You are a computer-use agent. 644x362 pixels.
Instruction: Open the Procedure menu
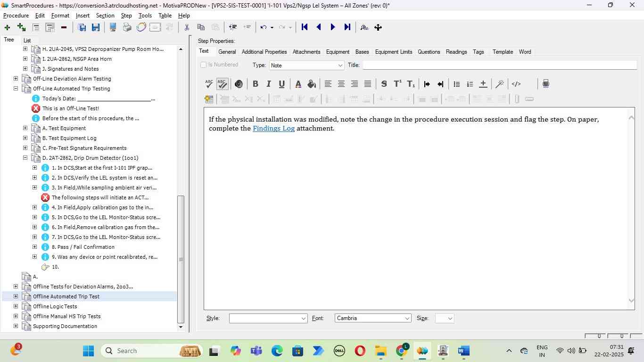[x=16, y=16]
